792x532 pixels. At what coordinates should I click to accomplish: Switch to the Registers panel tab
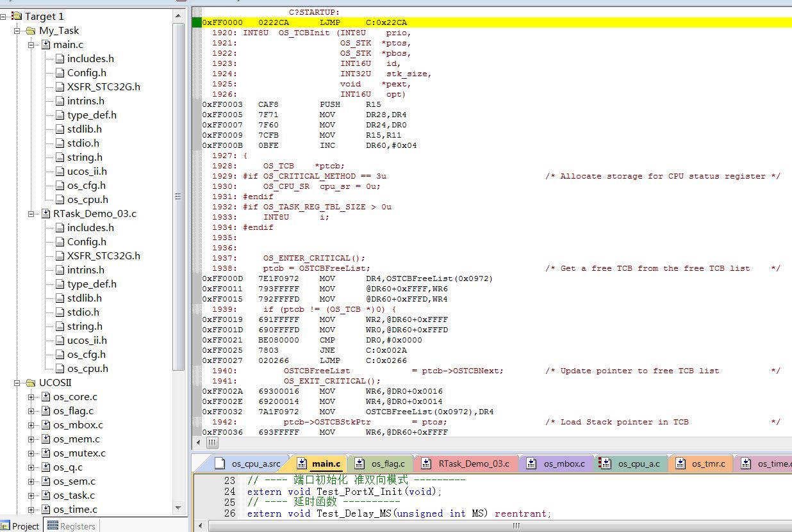tap(71, 526)
